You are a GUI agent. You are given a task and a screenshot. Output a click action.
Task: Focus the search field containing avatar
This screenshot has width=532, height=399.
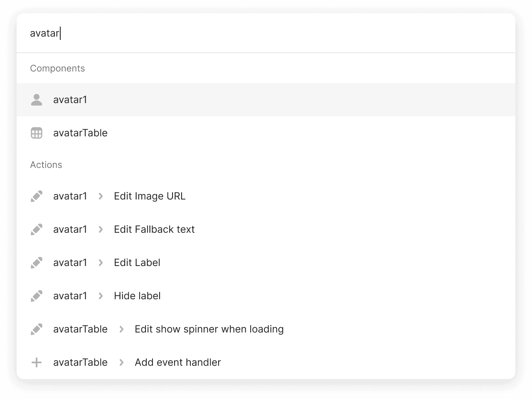(x=266, y=33)
